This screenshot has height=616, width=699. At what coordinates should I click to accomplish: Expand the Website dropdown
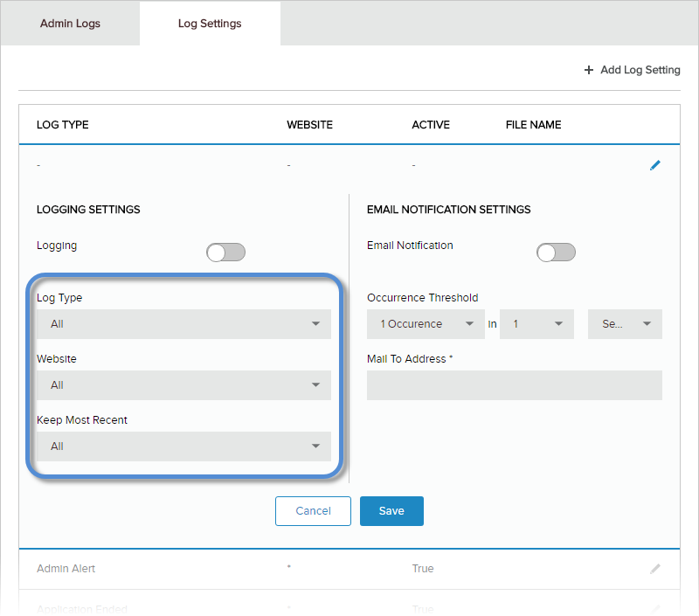click(x=183, y=385)
